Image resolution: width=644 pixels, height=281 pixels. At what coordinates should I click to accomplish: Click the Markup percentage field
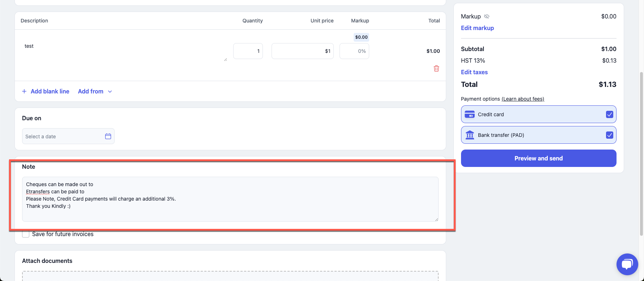[x=354, y=51]
